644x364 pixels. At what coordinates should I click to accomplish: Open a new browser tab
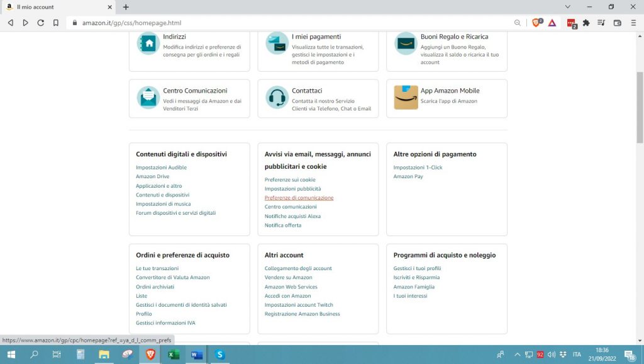(x=127, y=7)
